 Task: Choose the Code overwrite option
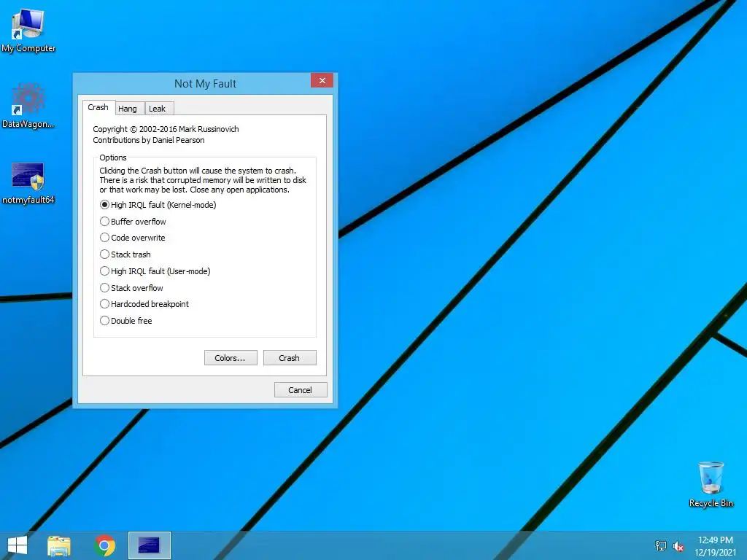[x=133, y=238]
